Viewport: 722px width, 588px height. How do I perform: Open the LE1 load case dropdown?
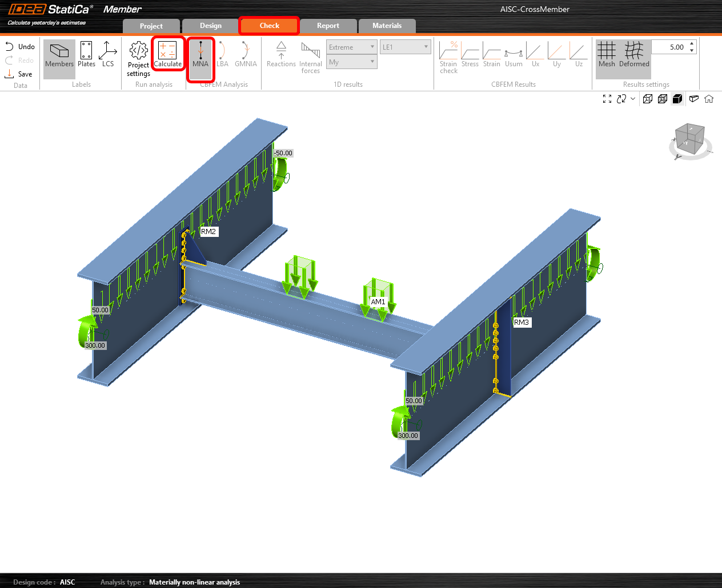[405, 47]
